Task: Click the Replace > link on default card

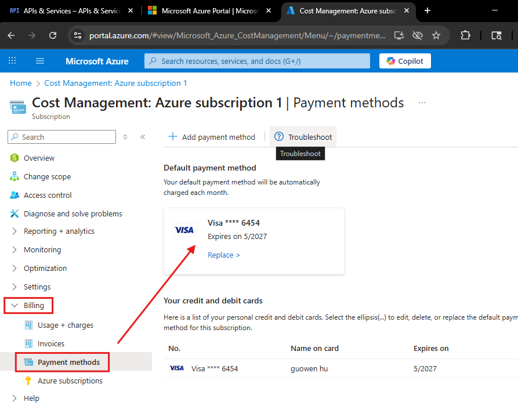Action: click(x=224, y=255)
